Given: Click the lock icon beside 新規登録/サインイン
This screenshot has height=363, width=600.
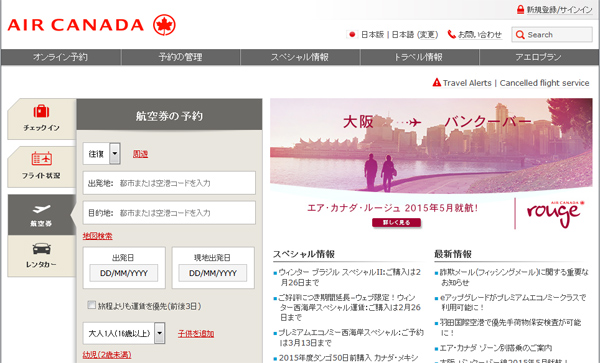Looking at the screenshot, I should pyautogui.click(x=520, y=9).
